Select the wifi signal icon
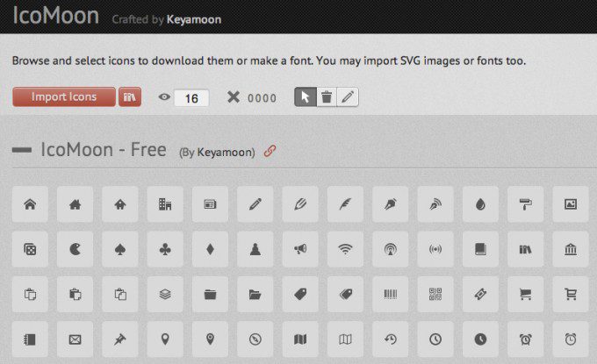Viewport: 597px width, 364px height. pyautogui.click(x=345, y=249)
